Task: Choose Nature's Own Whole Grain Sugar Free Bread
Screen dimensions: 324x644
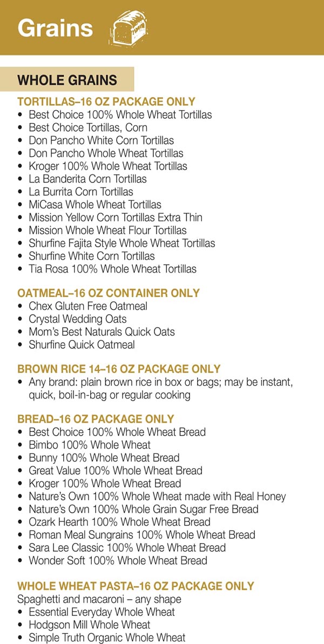Action: [144, 509]
